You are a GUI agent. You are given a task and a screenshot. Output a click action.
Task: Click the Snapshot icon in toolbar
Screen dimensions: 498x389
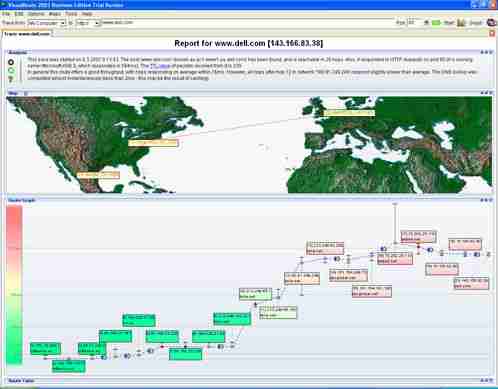(461, 23)
